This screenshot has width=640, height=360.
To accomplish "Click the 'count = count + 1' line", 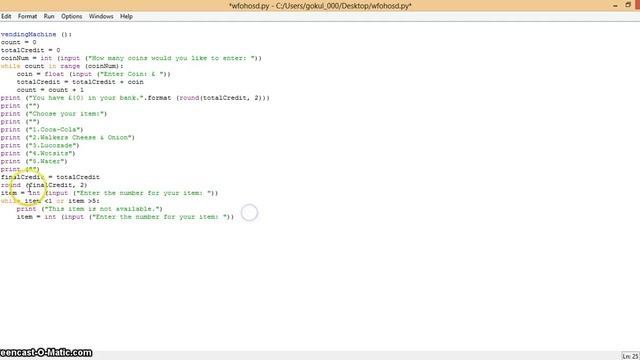I will pos(50,90).
